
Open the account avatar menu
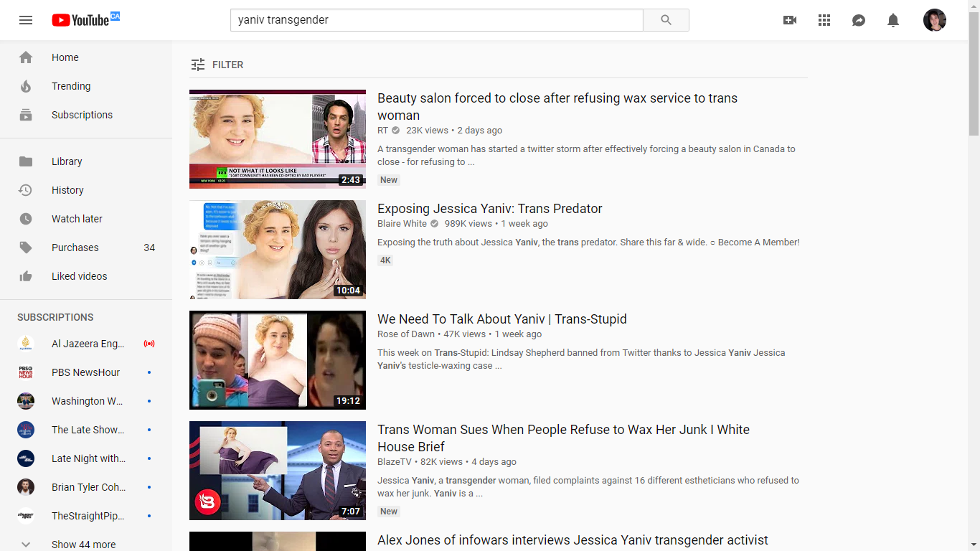pyautogui.click(x=935, y=20)
